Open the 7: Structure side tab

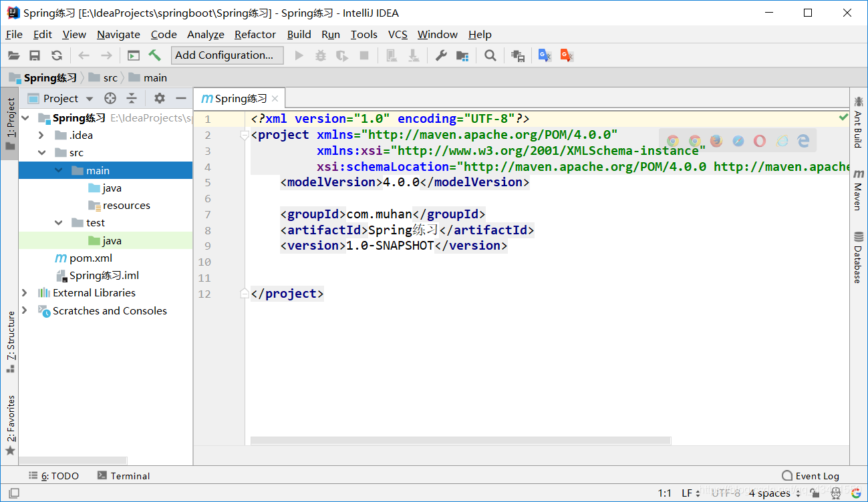click(x=10, y=342)
